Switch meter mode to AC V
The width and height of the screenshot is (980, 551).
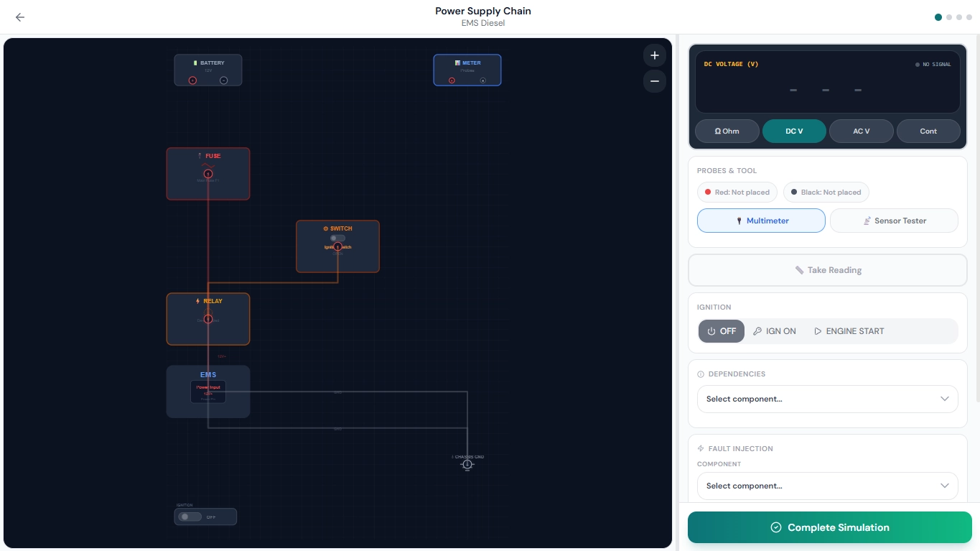click(861, 131)
